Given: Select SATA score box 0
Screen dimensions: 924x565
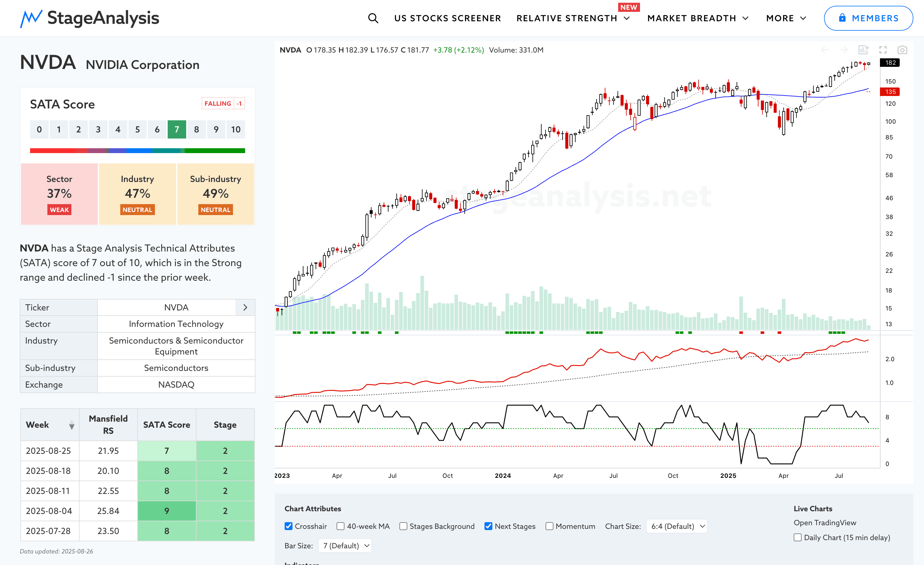Looking at the screenshot, I should click(39, 129).
